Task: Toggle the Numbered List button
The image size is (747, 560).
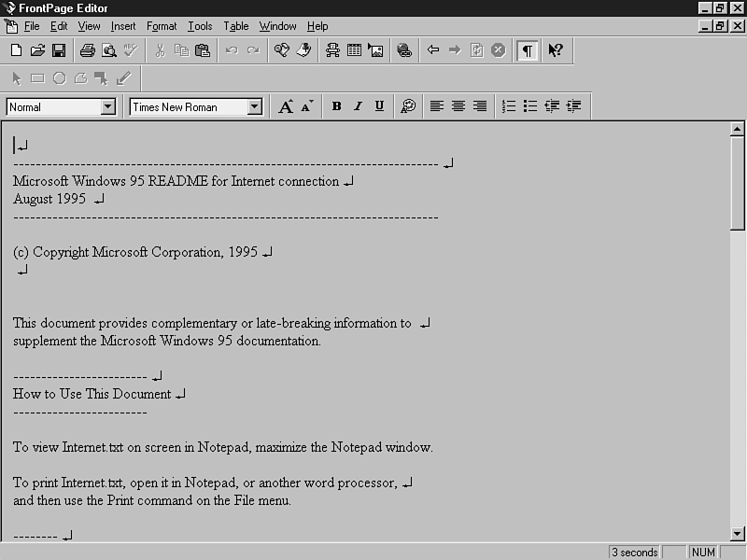Action: tap(509, 106)
